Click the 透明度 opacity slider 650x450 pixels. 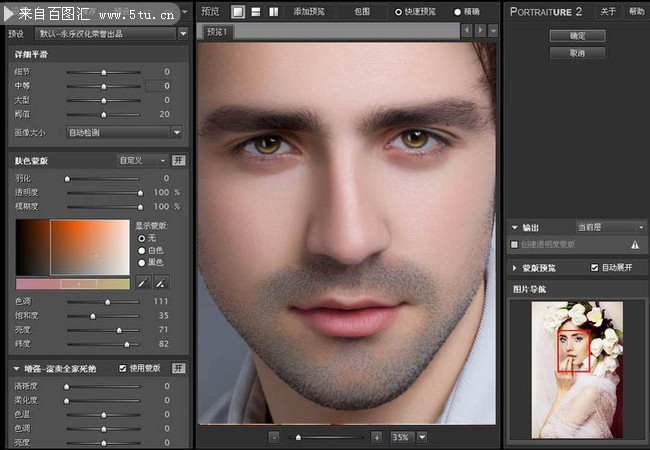[x=104, y=193]
